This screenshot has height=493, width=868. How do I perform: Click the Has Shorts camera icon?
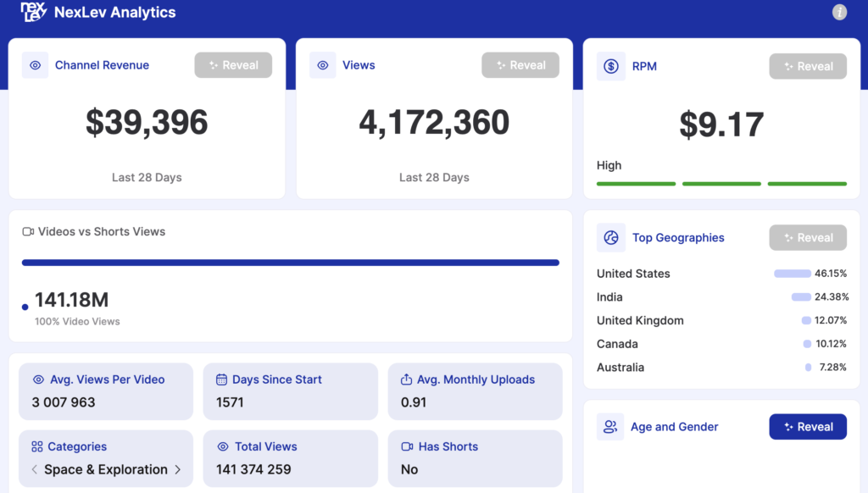click(x=407, y=446)
